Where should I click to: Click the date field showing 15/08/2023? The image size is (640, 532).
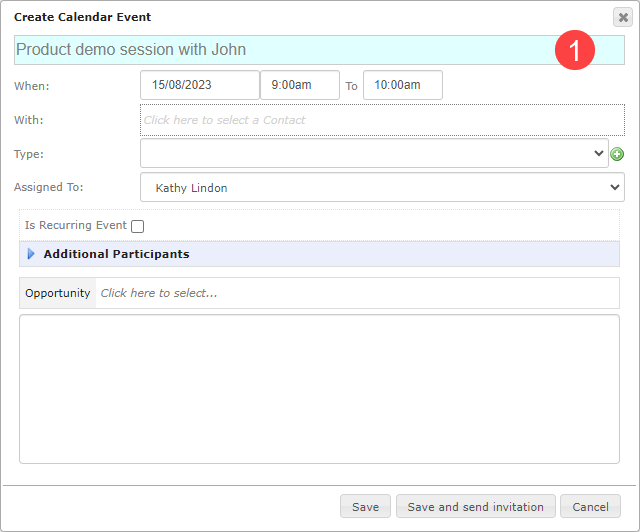click(x=200, y=85)
